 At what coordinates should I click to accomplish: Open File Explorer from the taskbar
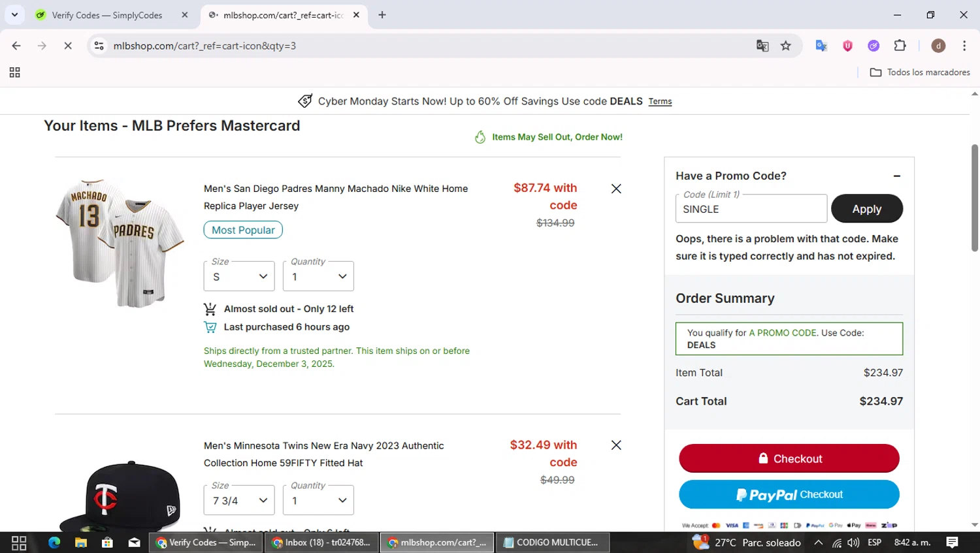point(81,543)
